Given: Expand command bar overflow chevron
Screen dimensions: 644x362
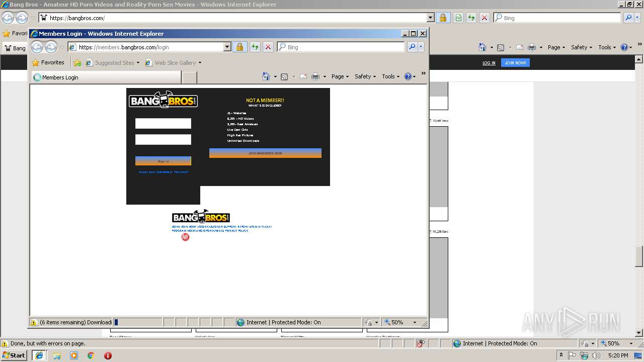Looking at the screenshot, I should click(x=423, y=73).
